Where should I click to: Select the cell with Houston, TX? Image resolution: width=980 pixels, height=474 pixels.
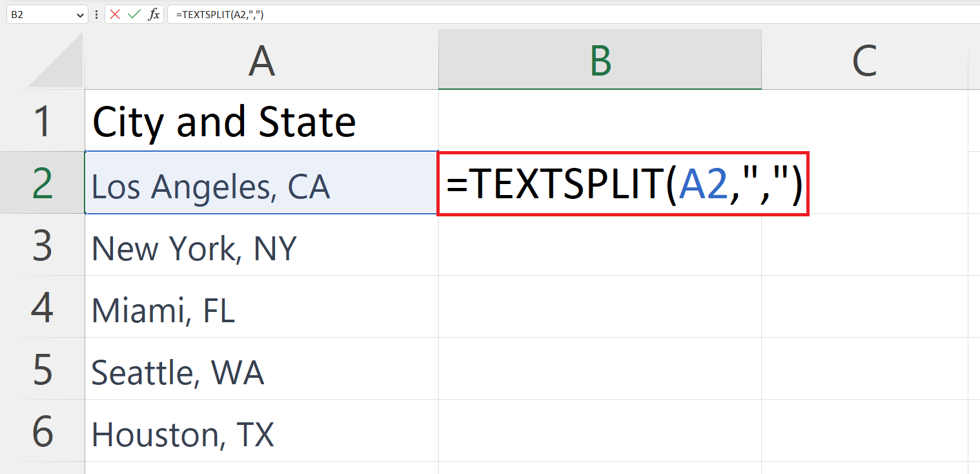tap(261, 434)
